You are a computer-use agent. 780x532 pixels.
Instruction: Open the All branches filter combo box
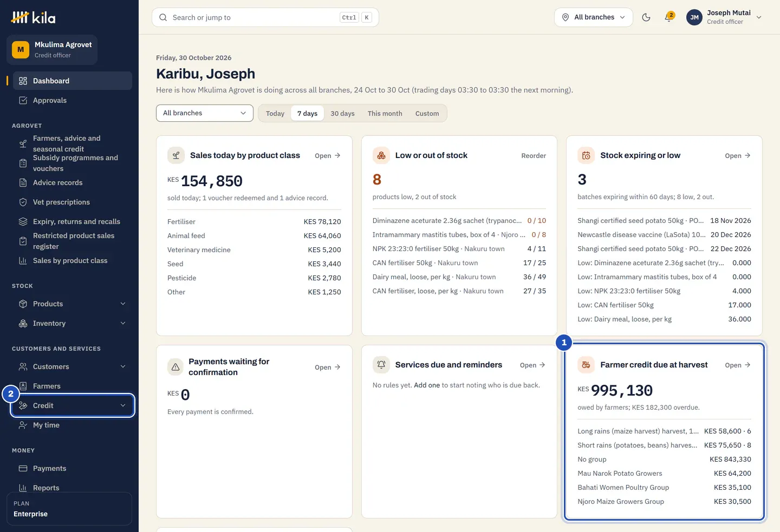pyautogui.click(x=205, y=113)
